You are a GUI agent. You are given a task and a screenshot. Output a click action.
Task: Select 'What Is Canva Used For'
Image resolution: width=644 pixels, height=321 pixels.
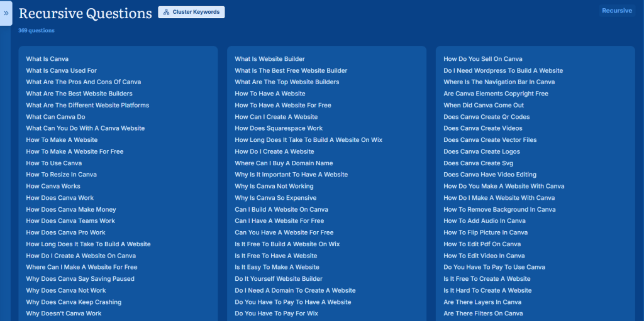click(62, 70)
